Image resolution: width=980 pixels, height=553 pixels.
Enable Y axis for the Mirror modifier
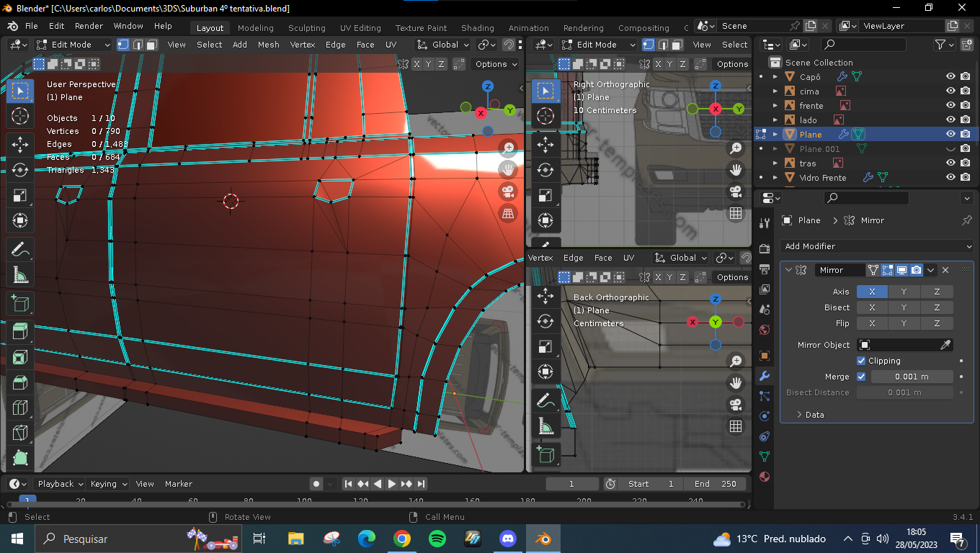[904, 292]
